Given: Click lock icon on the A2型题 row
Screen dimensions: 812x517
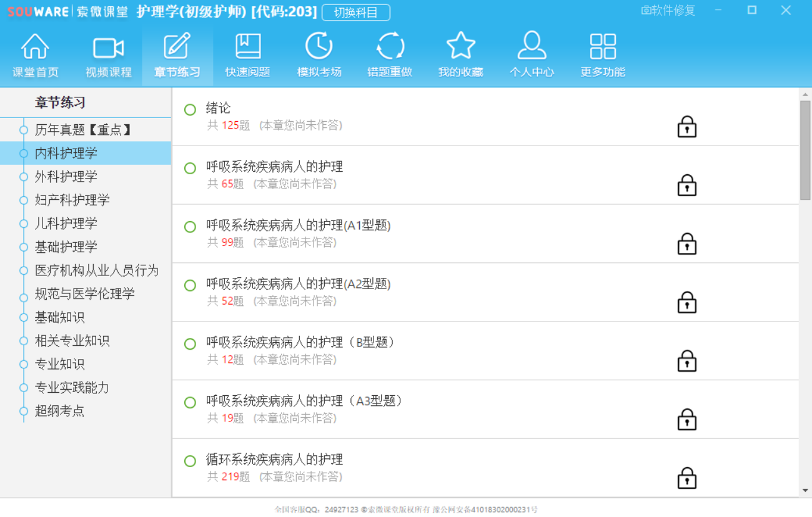Looking at the screenshot, I should (x=687, y=303).
